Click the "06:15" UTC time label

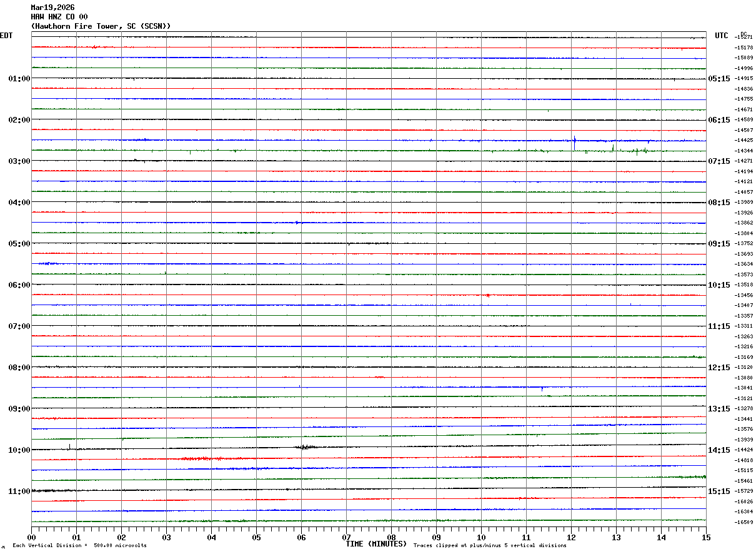click(719, 120)
